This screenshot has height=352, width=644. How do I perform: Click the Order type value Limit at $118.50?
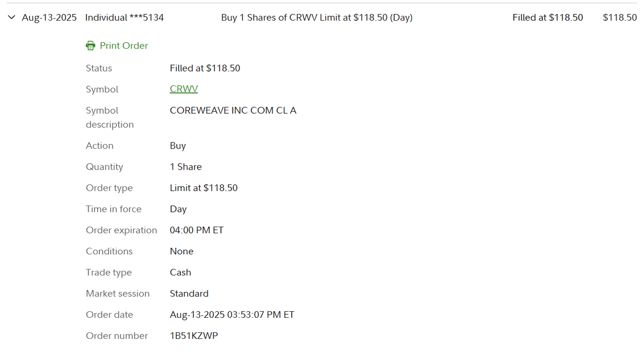[x=203, y=188]
